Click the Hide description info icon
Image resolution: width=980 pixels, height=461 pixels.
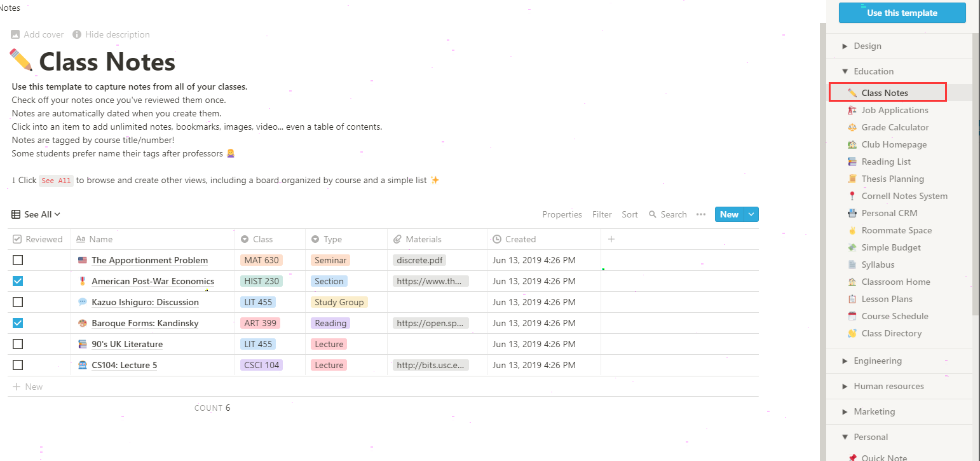pos(77,34)
